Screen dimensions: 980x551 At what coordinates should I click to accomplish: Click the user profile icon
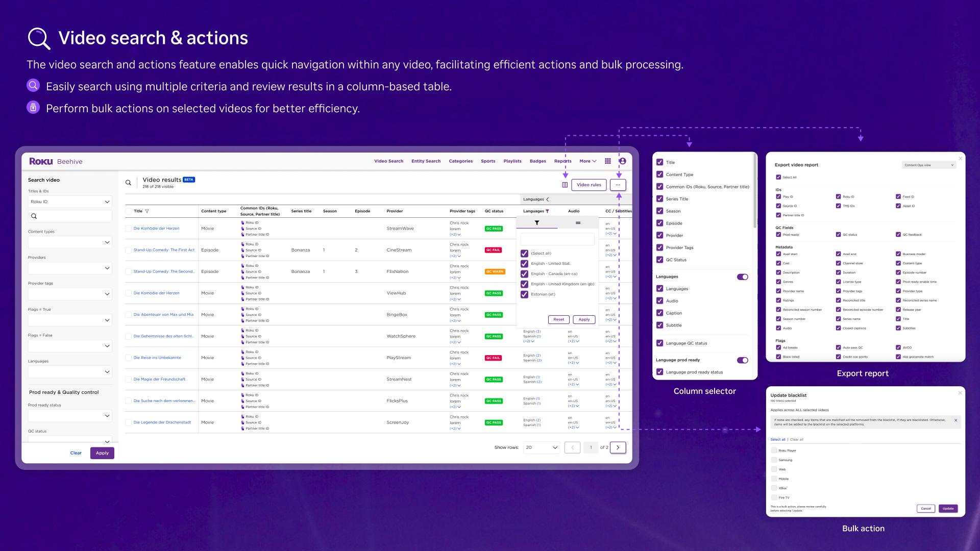(623, 161)
